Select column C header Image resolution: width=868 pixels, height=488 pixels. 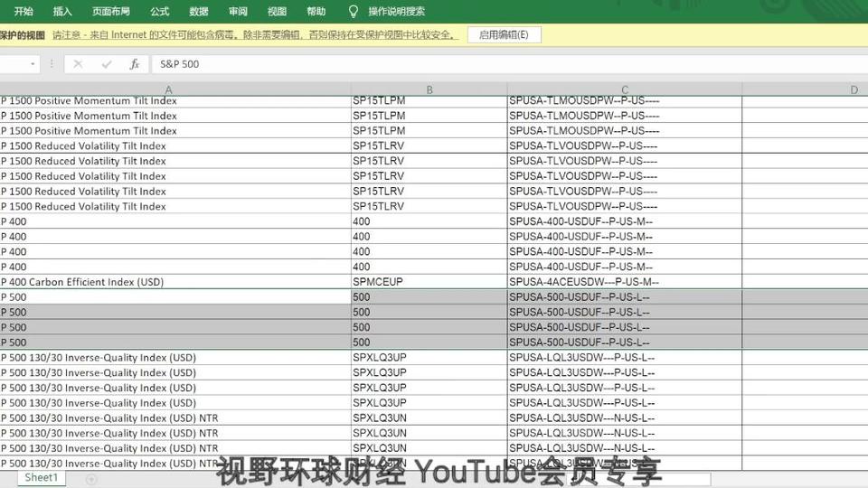pos(625,89)
